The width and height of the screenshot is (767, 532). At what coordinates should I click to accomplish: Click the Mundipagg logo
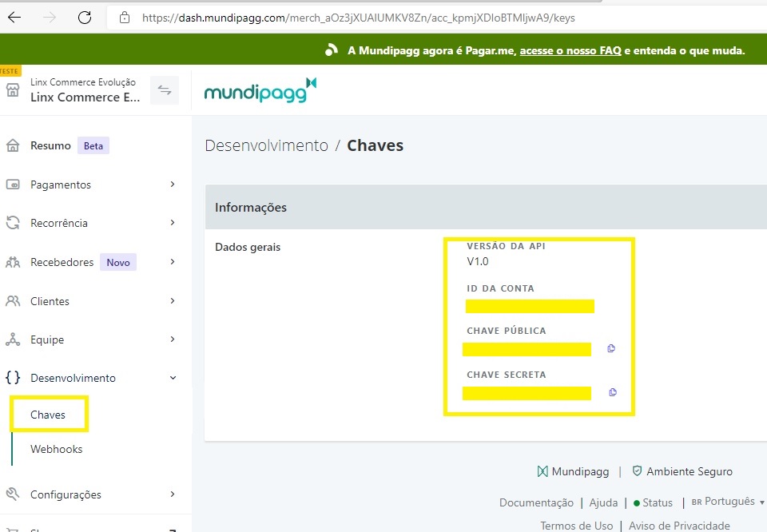[x=260, y=90]
